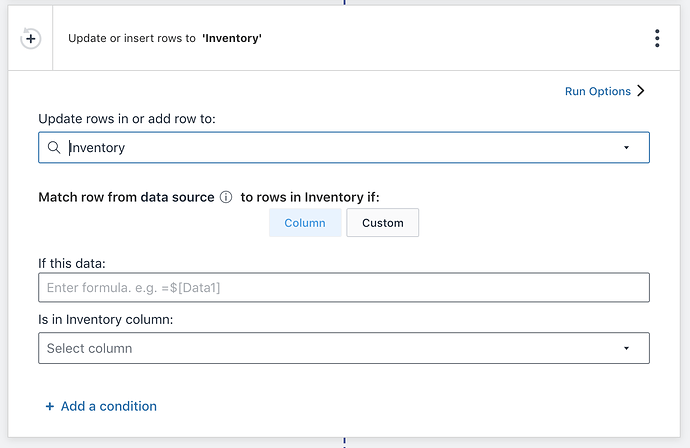The width and height of the screenshot is (690, 448).
Task: Click the If this data label
Action: pos(72,263)
